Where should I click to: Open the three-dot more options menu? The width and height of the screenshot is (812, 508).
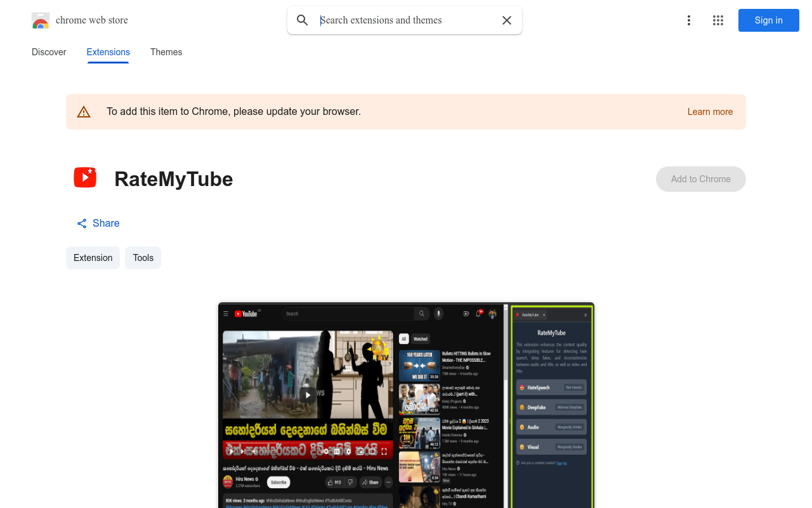click(689, 20)
